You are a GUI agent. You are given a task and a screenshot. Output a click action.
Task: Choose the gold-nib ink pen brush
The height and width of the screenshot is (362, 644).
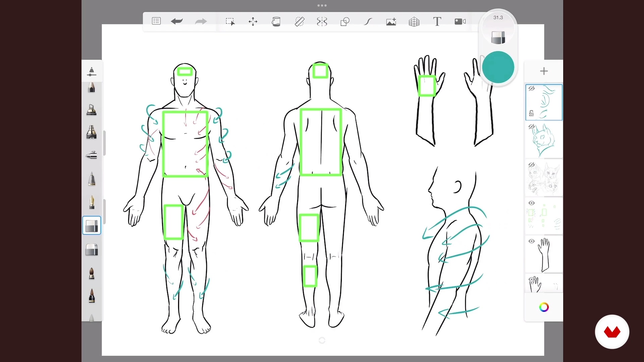point(92,202)
